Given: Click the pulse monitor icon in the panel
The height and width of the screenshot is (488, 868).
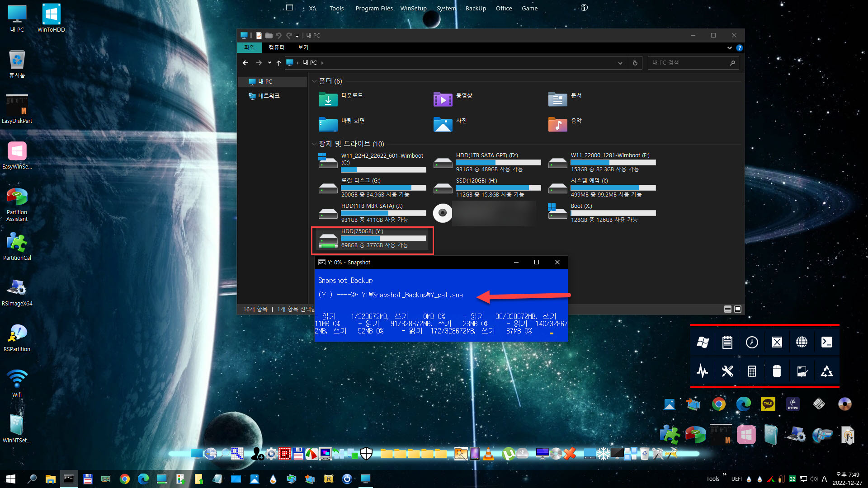Looking at the screenshot, I should (x=702, y=371).
